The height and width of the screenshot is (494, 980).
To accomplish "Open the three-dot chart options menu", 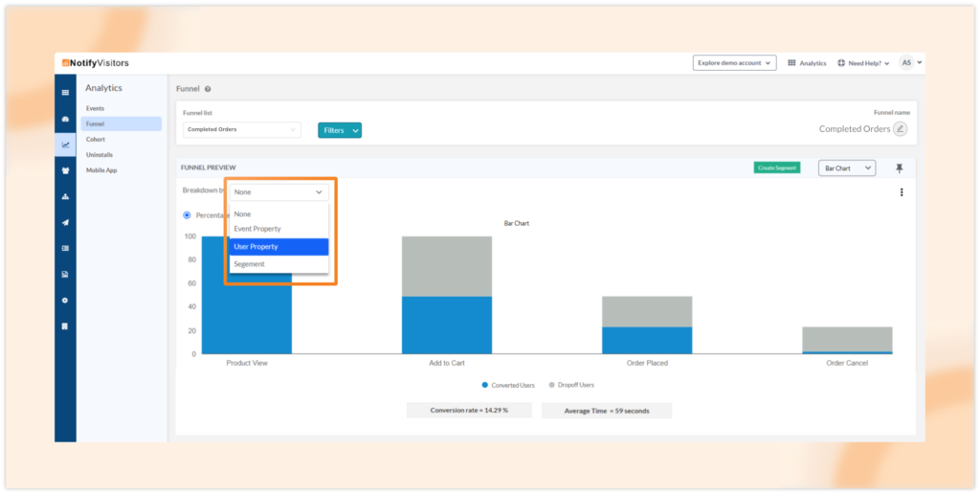I will click(902, 192).
